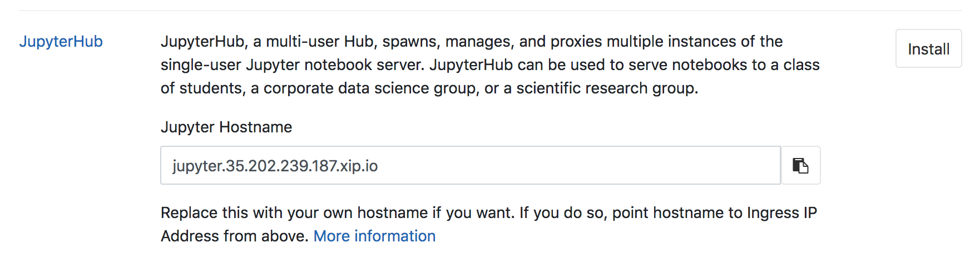
Task: Open the JupyterHub title link
Action: tap(61, 41)
